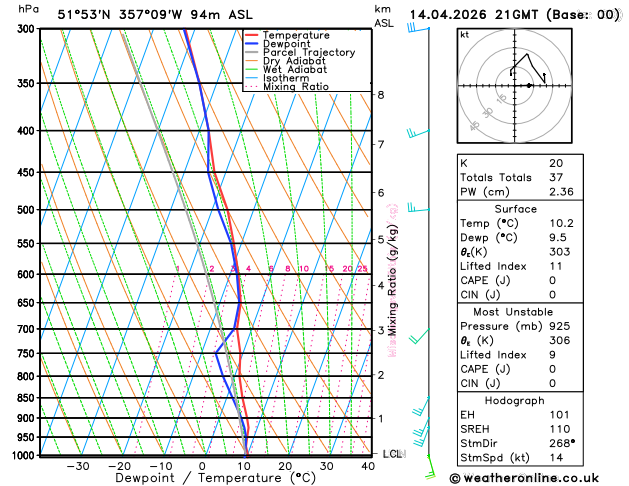Click the Most Unstable Lifted Index value 9

[552, 355]
